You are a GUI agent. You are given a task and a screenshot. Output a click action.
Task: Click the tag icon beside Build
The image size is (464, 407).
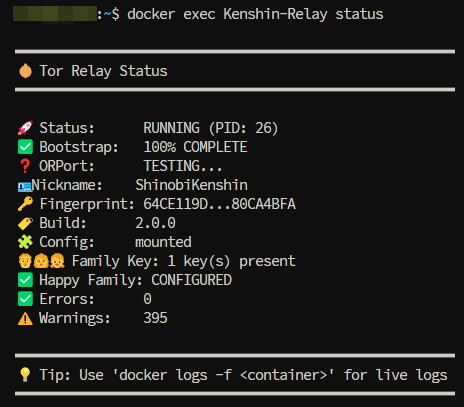tap(25, 223)
